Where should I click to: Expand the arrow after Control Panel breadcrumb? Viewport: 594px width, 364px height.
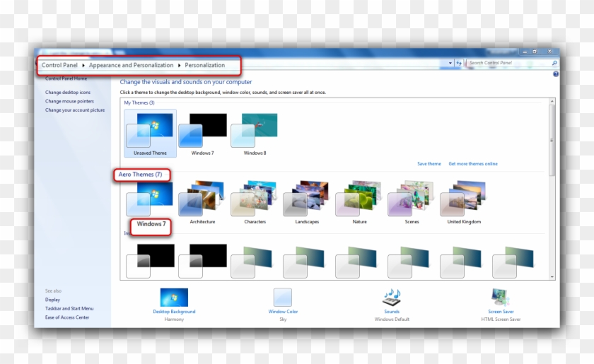(x=83, y=66)
